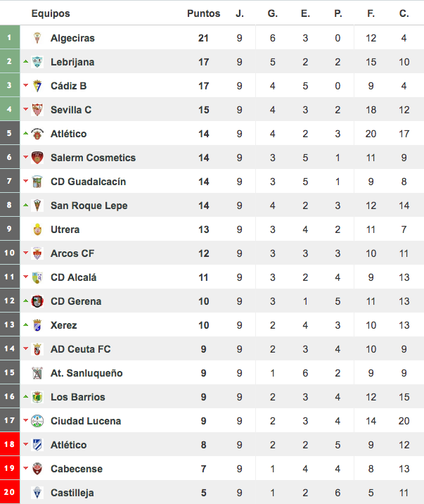Click the green position 1 badge

coord(10,37)
